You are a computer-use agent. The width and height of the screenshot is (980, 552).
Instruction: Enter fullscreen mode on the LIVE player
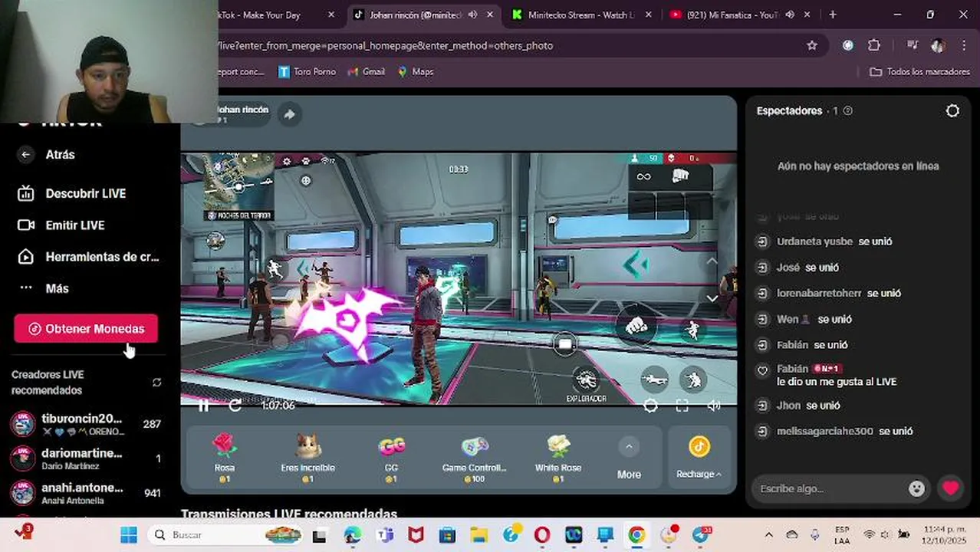click(x=682, y=406)
